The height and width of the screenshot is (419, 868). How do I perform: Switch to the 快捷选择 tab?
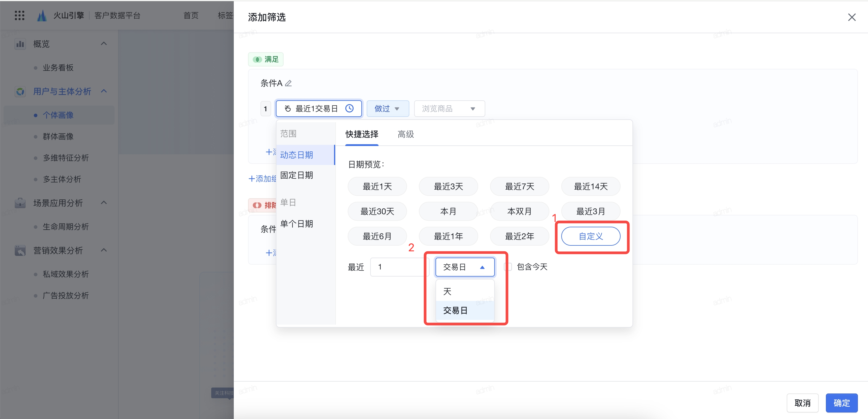click(x=362, y=134)
